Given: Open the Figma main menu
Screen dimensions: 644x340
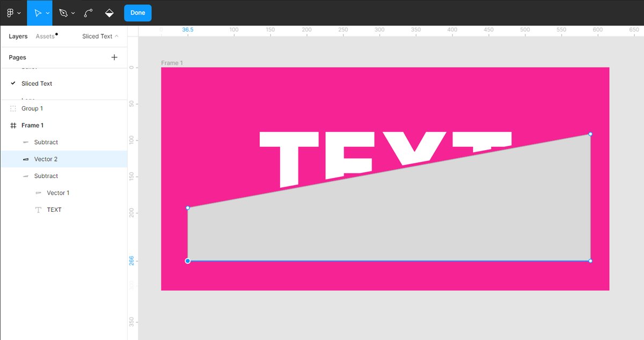Looking at the screenshot, I should pyautogui.click(x=13, y=13).
